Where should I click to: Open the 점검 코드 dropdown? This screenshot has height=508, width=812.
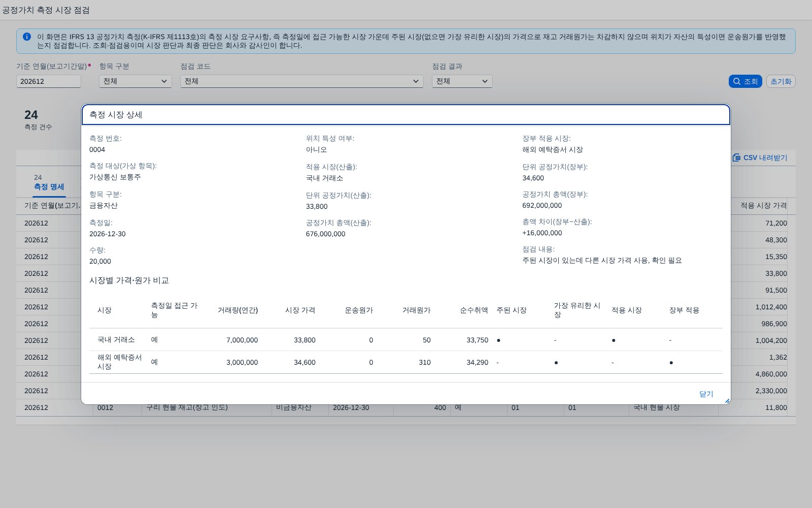point(302,81)
